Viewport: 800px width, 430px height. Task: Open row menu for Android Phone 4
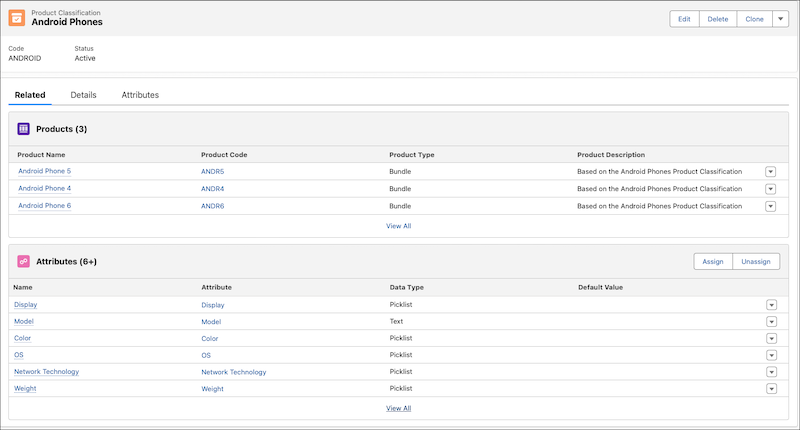click(770, 189)
